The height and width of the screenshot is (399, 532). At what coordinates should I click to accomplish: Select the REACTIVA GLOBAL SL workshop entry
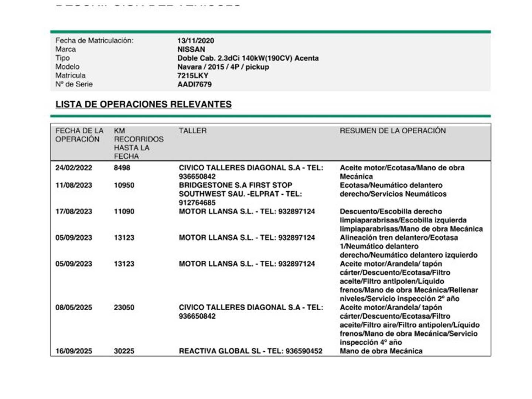(x=250, y=351)
